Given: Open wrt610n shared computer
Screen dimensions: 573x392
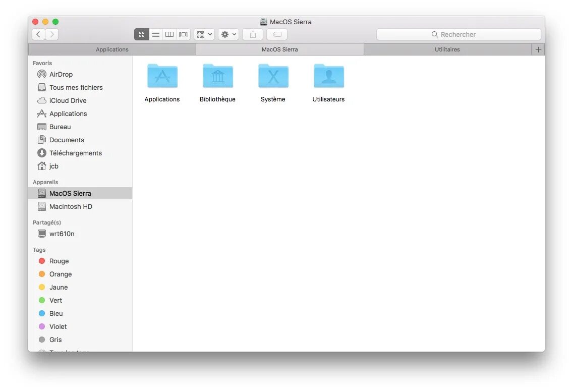Looking at the screenshot, I should coord(80,234).
